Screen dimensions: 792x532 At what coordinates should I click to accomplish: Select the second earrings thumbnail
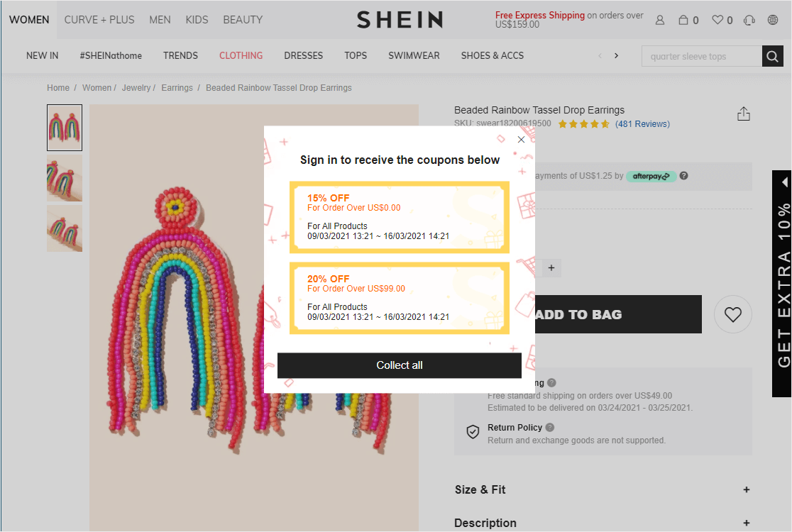coord(65,178)
